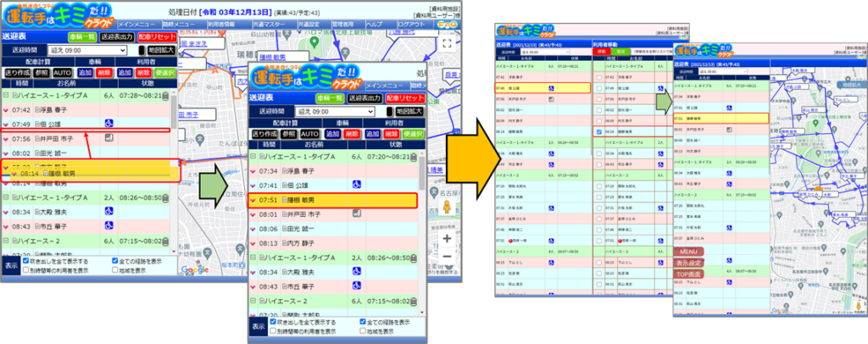This screenshot has width=868, height=344.
Task: Click wheelchair icon on 佃 公雄 row, back-left window
Action: tap(109, 123)
